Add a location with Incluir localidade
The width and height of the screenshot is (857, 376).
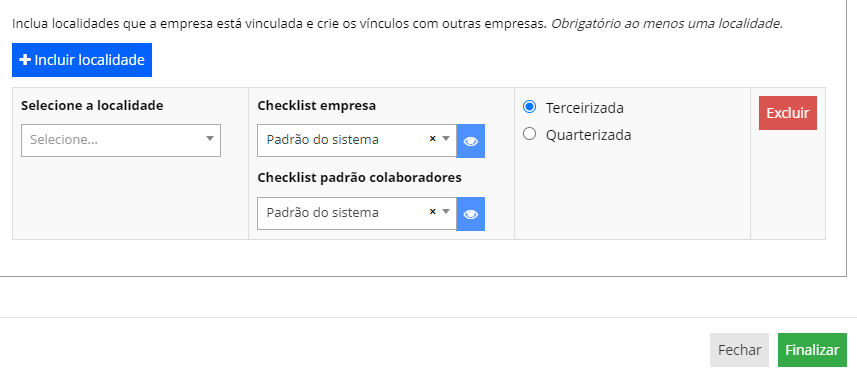pos(82,60)
